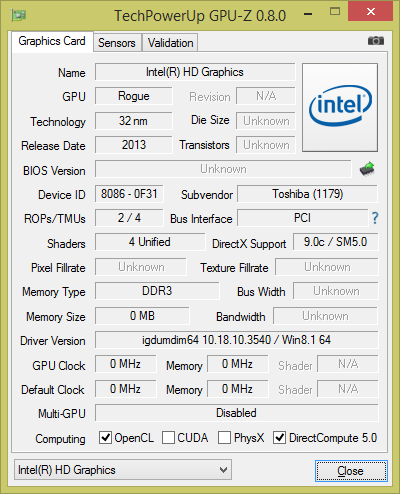Minimize the GPU-Z window

coord(308,14)
